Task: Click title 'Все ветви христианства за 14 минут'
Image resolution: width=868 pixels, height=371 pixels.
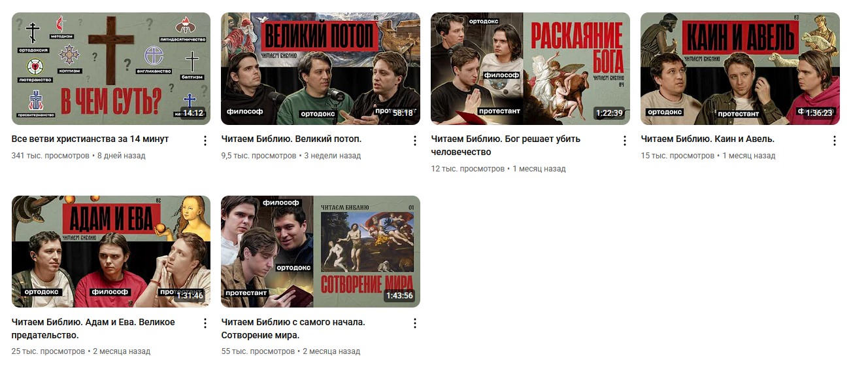Action: [x=90, y=139]
